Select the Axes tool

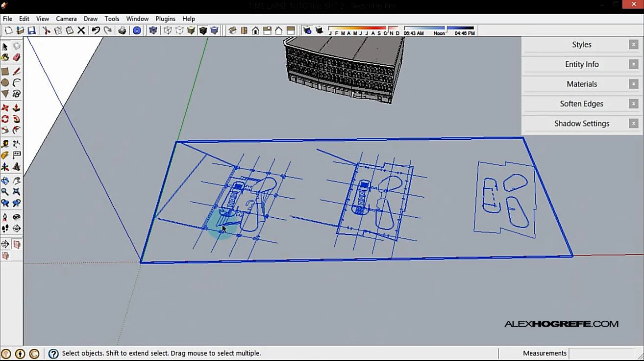coord(5,166)
